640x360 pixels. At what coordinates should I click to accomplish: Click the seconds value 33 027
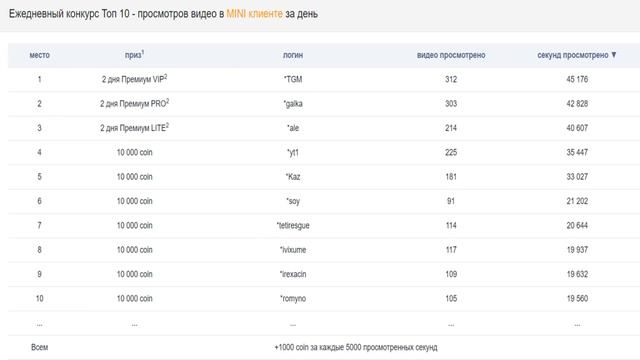pos(577,177)
